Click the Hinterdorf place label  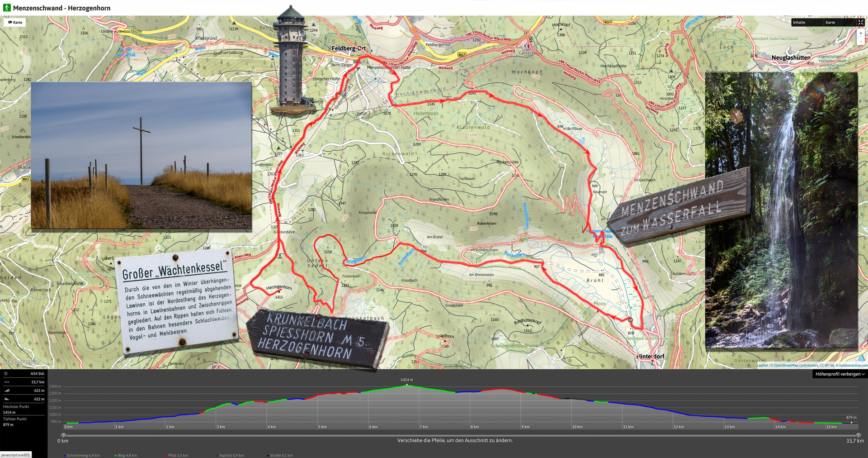pos(651,356)
